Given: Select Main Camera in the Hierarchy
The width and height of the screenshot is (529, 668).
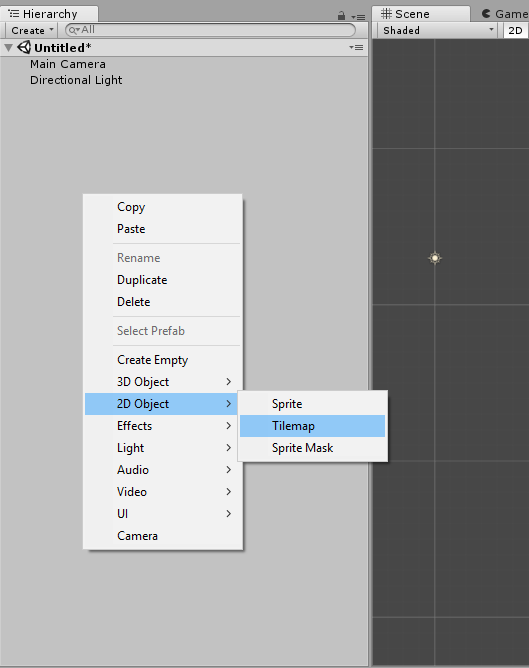Looking at the screenshot, I should 68,64.
